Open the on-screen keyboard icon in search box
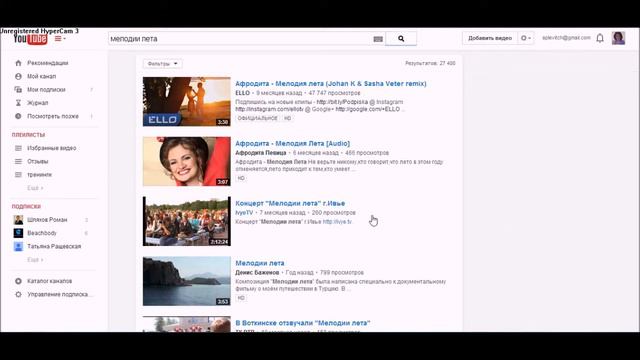 (x=378, y=39)
